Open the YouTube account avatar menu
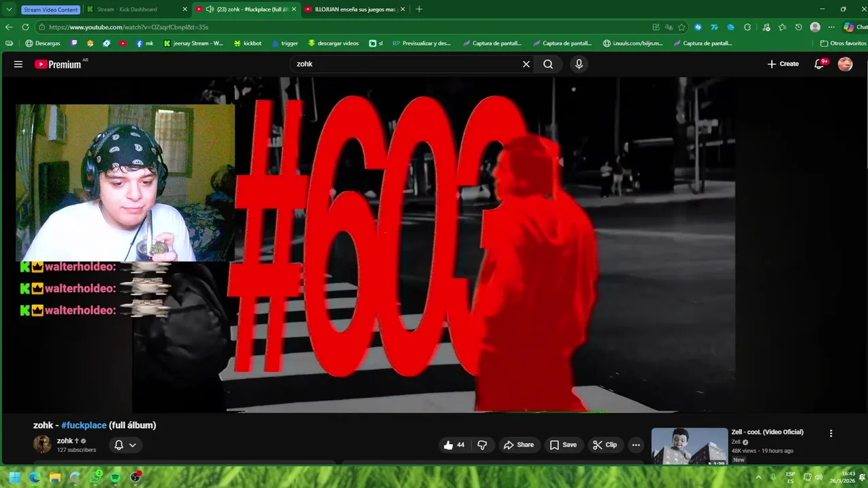This screenshot has height=488, width=868. point(845,64)
